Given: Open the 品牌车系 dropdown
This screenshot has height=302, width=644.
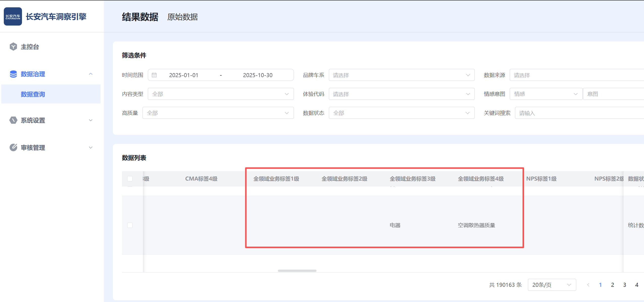Looking at the screenshot, I should tap(401, 75).
